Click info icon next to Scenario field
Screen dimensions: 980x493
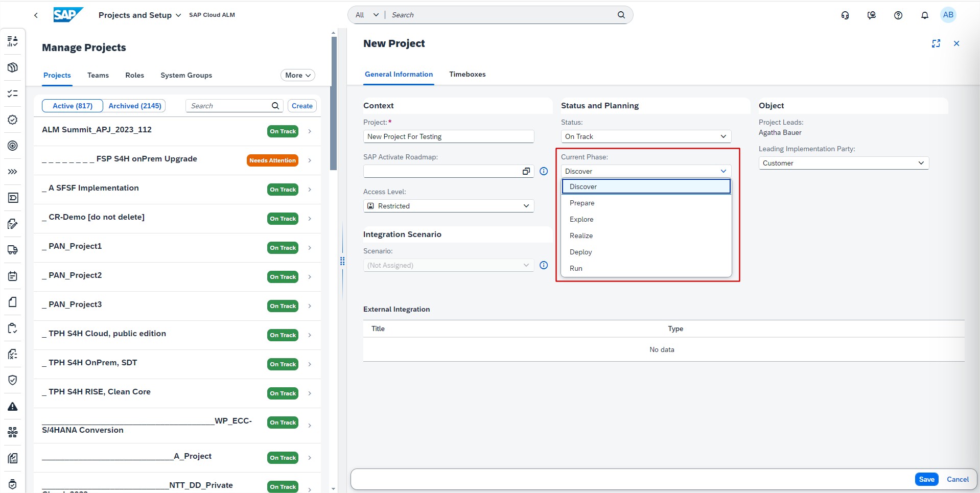[544, 265]
